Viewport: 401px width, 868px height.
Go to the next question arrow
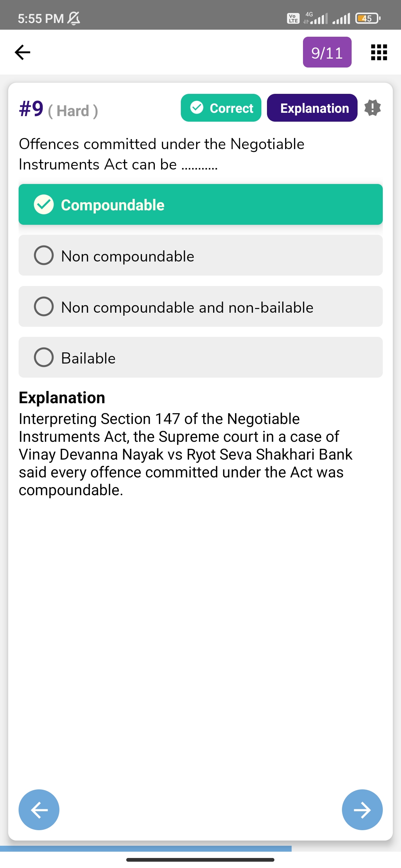[x=362, y=809]
